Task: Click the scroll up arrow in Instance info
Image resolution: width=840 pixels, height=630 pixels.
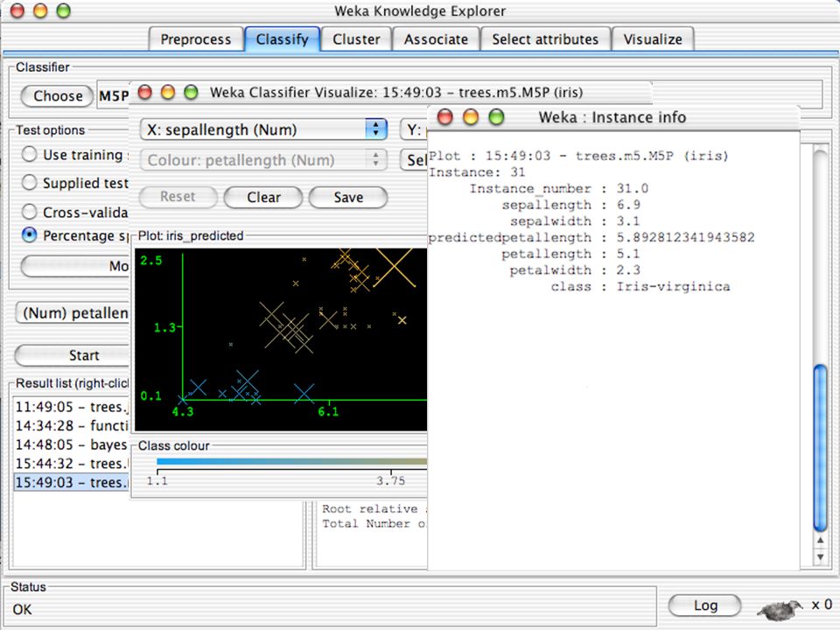Action: click(x=820, y=541)
